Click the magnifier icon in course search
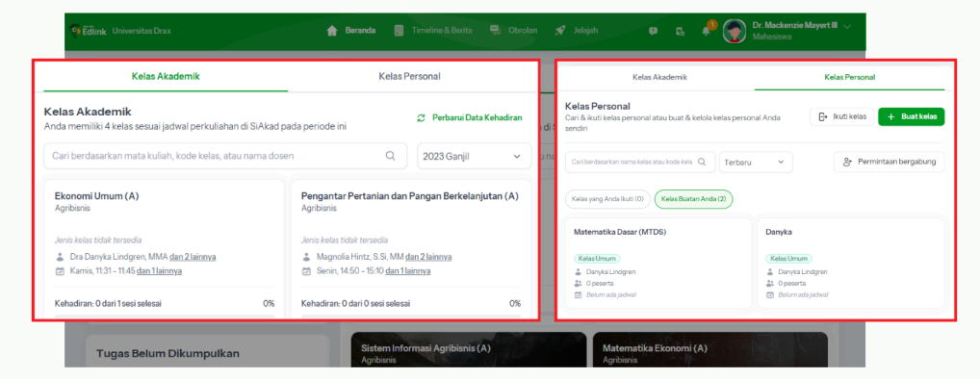Image resolution: width=980 pixels, height=379 pixels. click(x=391, y=156)
